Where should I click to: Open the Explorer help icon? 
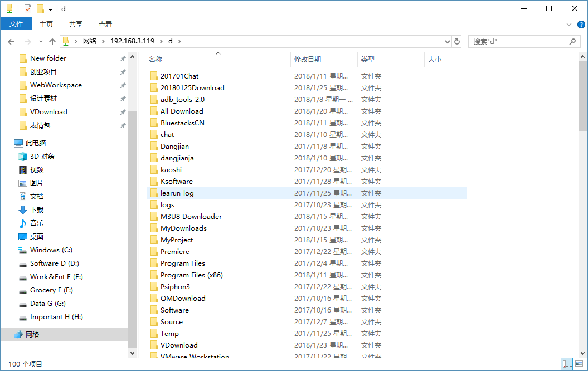[x=581, y=25]
